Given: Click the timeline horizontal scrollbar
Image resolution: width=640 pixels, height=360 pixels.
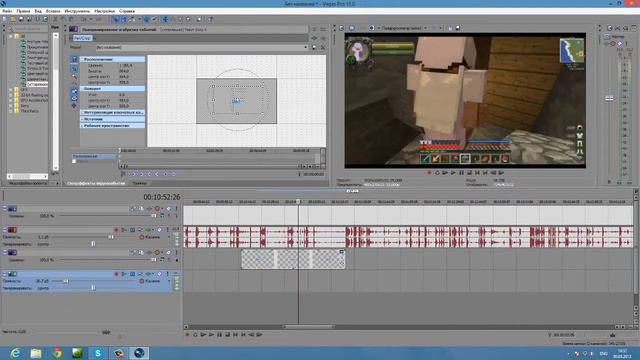Looking at the screenshot, I should [309, 327].
